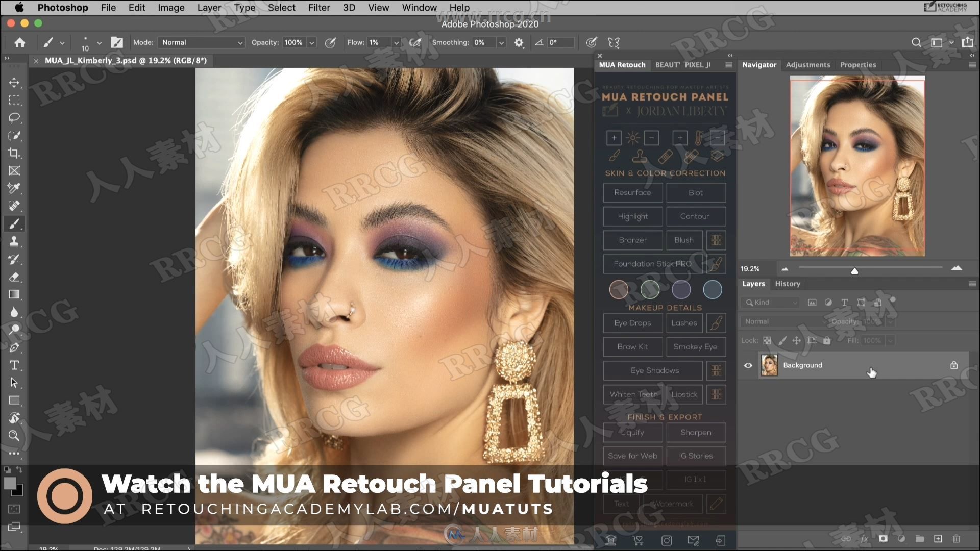Select the Healing Brush tool

(15, 206)
